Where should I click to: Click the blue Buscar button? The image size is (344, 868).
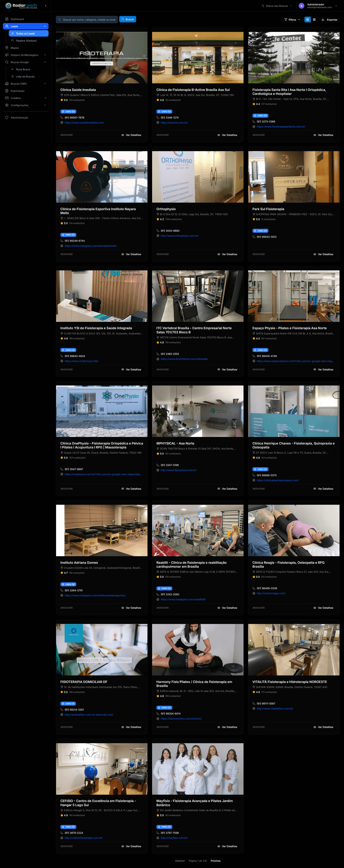coord(128,20)
